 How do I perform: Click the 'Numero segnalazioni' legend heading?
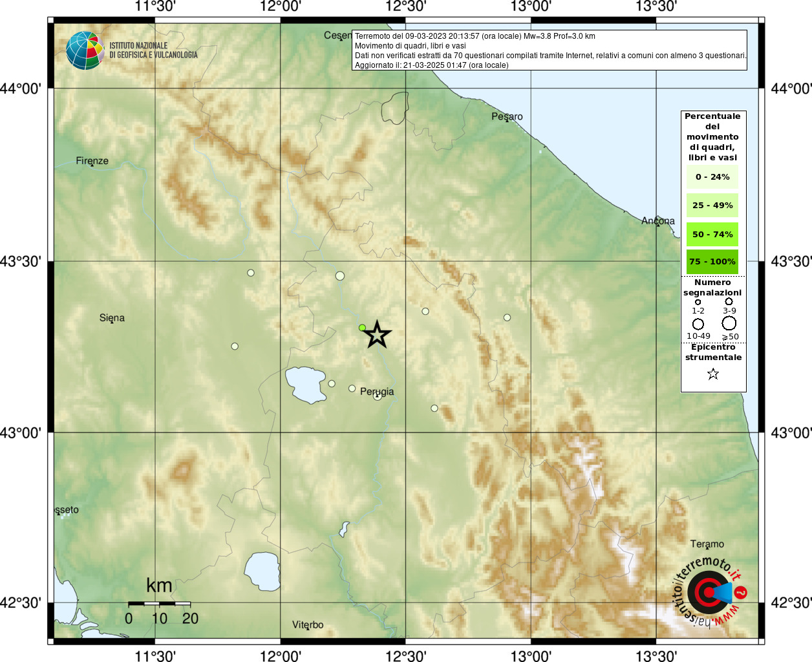(x=712, y=288)
